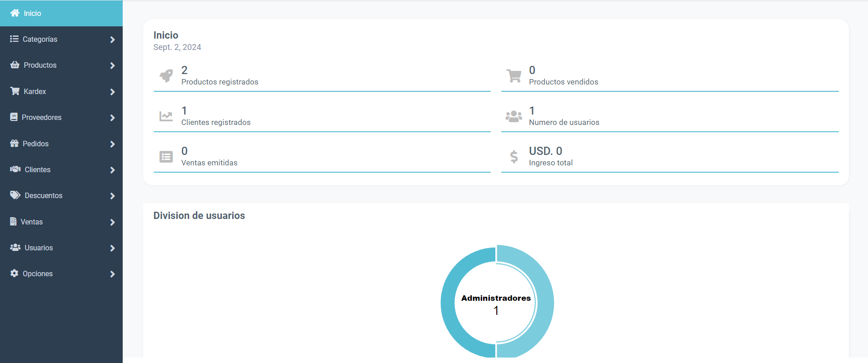The image size is (868, 363).
Task: Open the Productos menu item
Action: click(x=61, y=65)
